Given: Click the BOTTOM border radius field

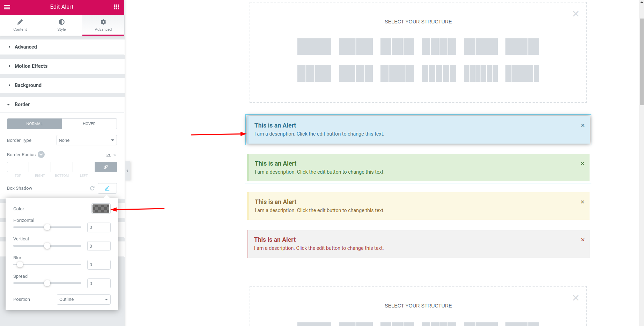Looking at the screenshot, I should (62, 167).
